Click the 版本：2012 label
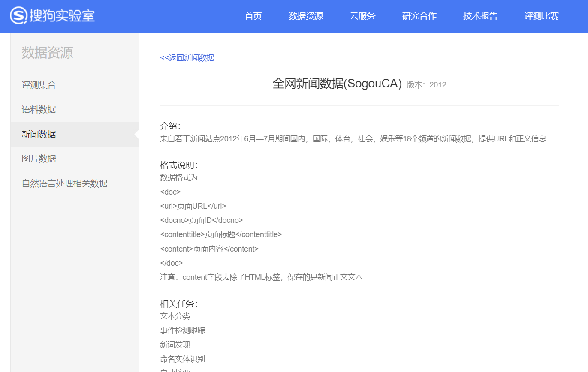 [426, 85]
